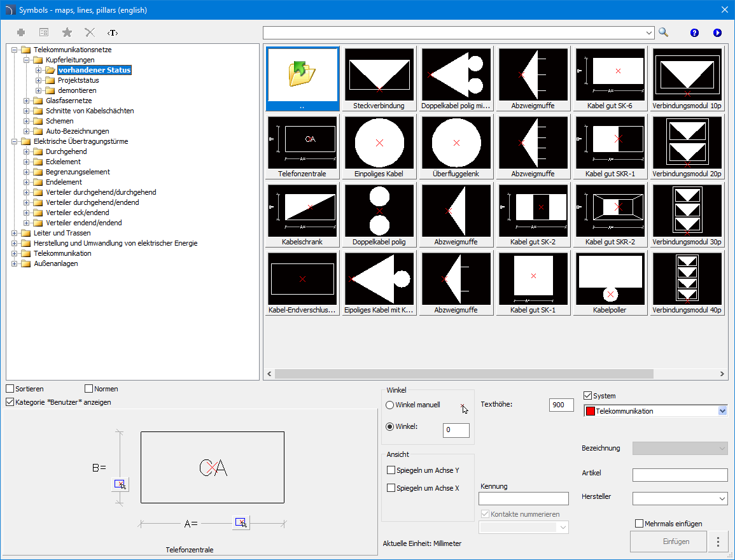Image resolution: width=735 pixels, height=560 pixels.
Task: Click the delete X toolbar icon
Action: pyautogui.click(x=90, y=32)
